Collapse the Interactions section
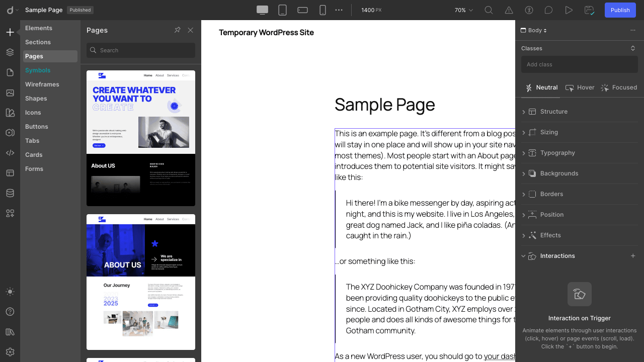 [523, 256]
